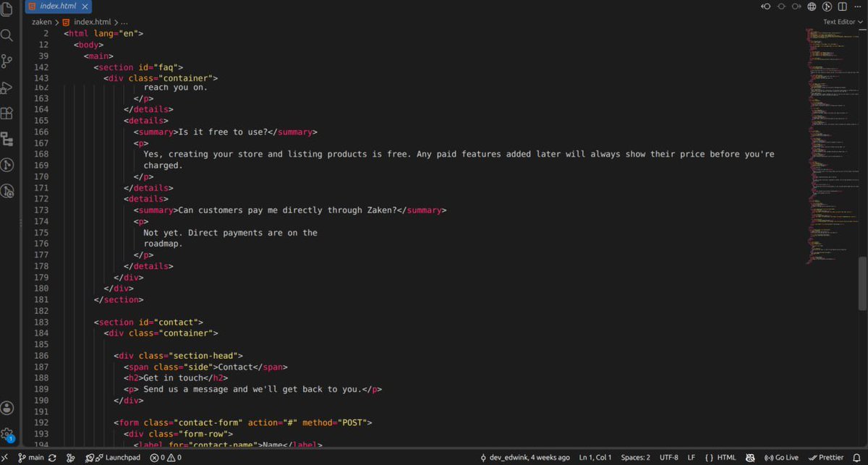
Task: Change indentation via Spaces: 2
Action: (x=635, y=458)
